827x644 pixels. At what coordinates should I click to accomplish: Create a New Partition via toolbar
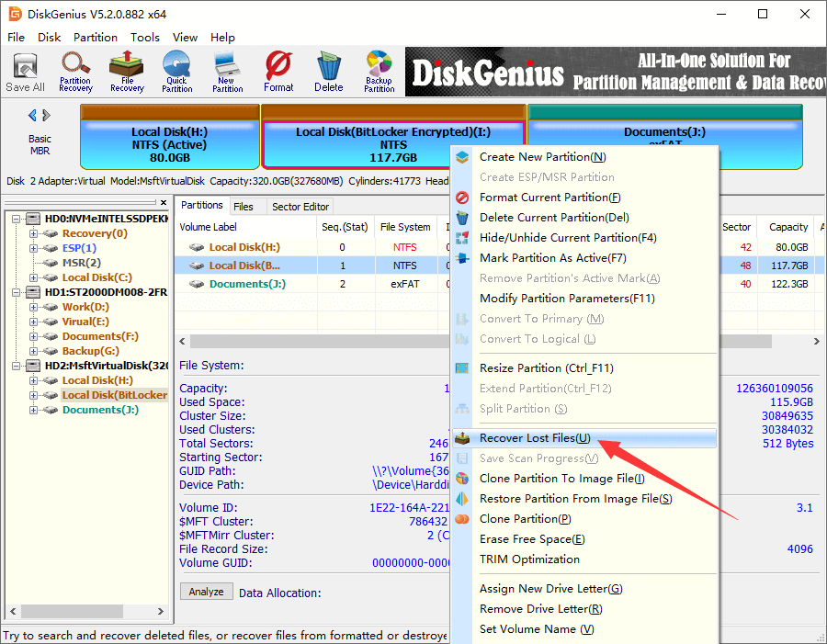pos(227,73)
